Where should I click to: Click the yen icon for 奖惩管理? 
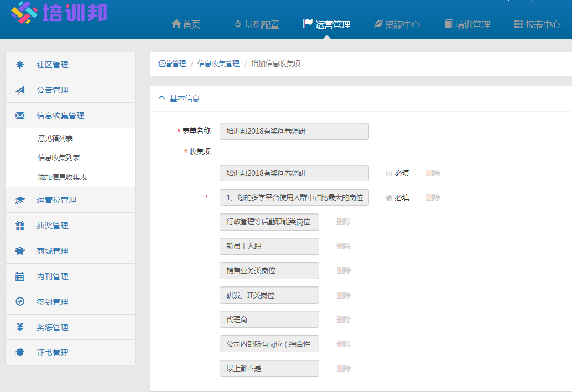coord(20,327)
